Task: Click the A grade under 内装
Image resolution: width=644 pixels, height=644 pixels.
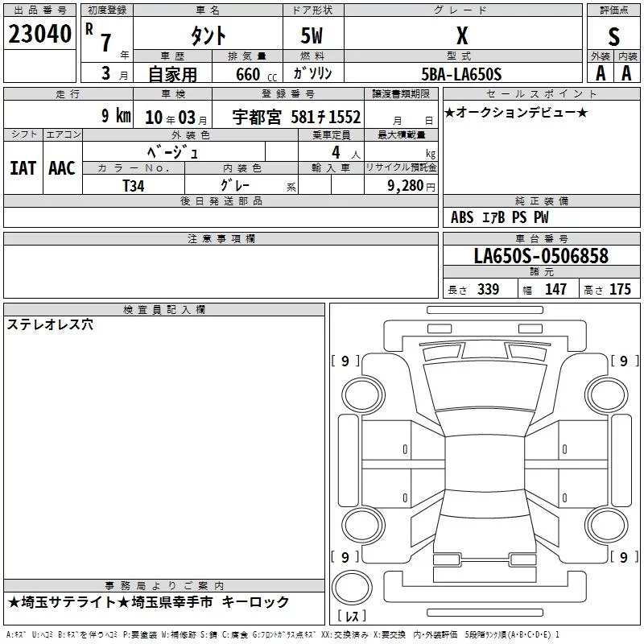Action: coord(626,73)
